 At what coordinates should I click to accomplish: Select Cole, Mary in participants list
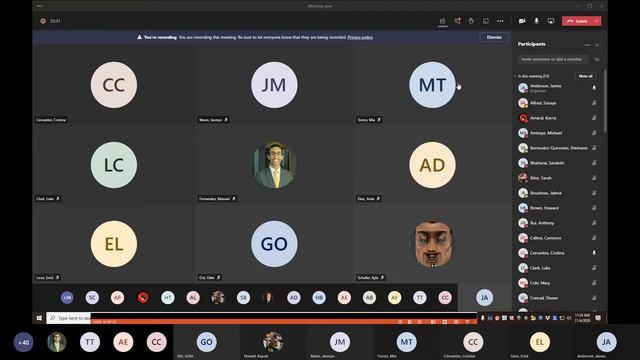[x=557, y=283]
